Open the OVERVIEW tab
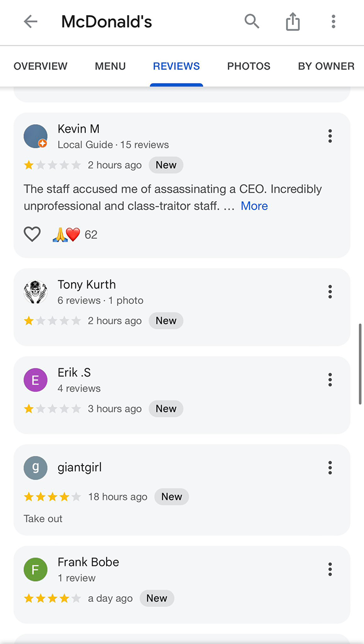The width and height of the screenshot is (364, 644). tap(41, 66)
